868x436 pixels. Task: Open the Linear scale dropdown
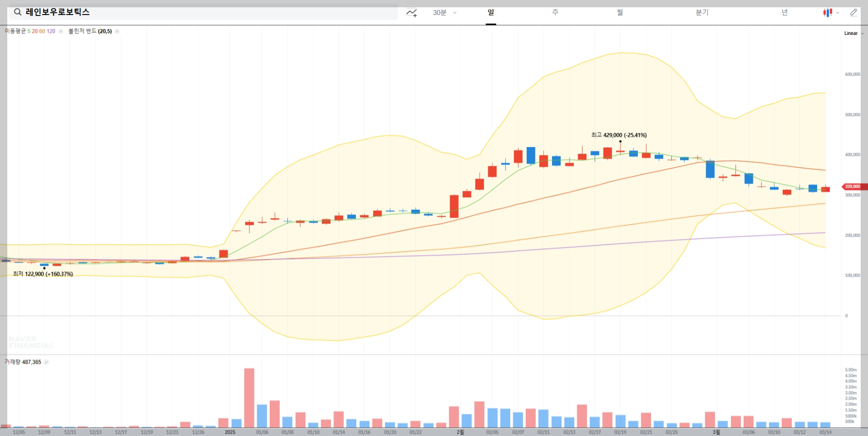pyautogui.click(x=854, y=33)
